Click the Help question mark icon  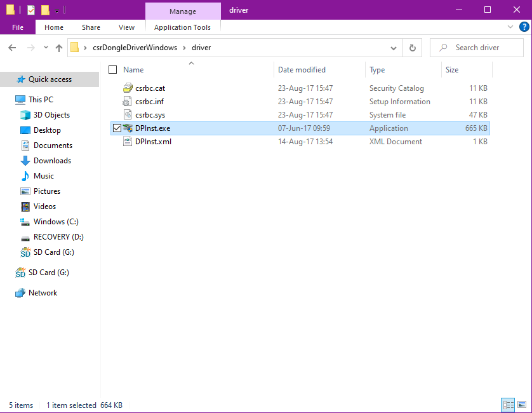tap(524, 27)
